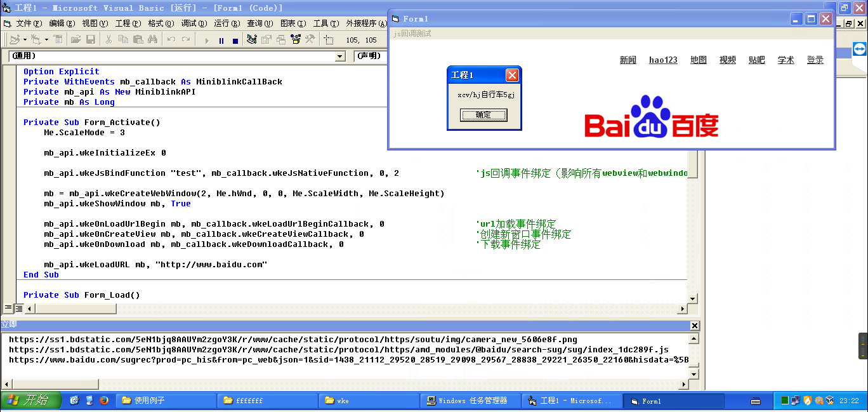Open the 运行 menu

(x=227, y=23)
